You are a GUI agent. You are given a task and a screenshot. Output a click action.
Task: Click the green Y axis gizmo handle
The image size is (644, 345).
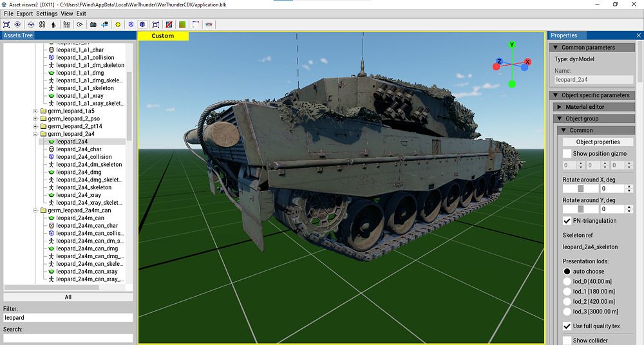(512, 44)
